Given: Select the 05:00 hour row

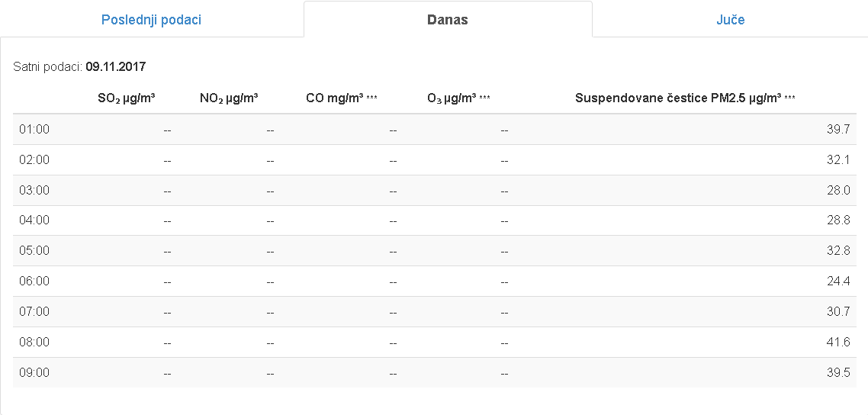Looking at the screenshot, I should [x=435, y=251].
